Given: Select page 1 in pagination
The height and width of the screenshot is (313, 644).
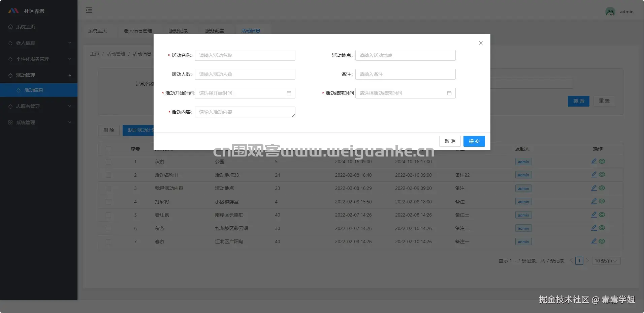Looking at the screenshot, I should click(579, 261).
